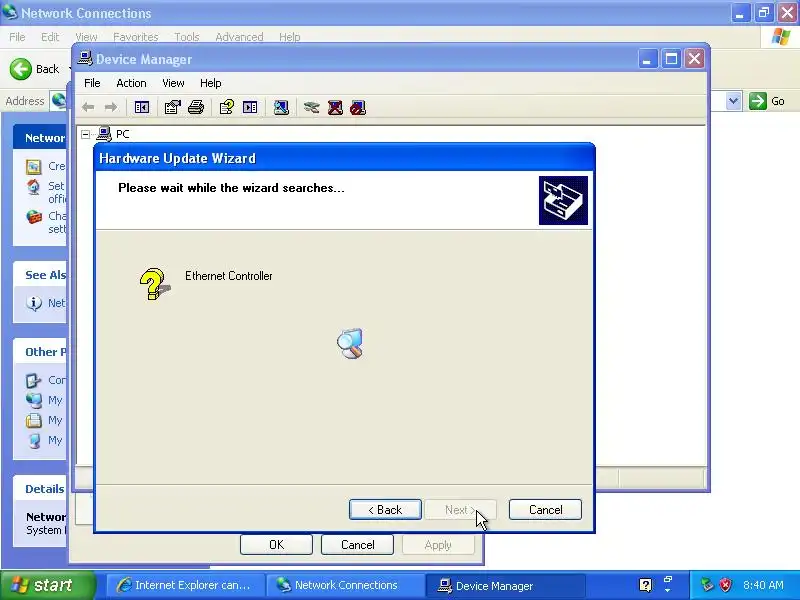
Task: Open Properties from the Device Manager toolbar
Action: point(172,107)
